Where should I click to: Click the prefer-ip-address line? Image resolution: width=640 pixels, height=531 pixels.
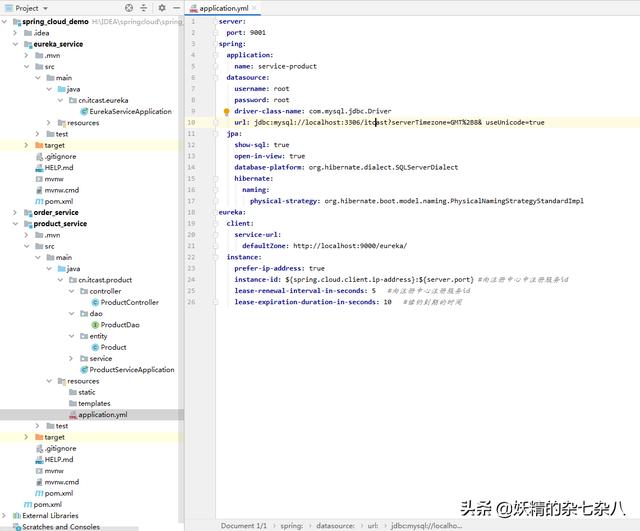click(x=279, y=268)
